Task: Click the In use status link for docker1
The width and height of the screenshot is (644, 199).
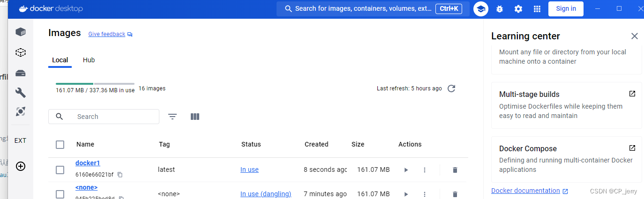Action: [x=249, y=170]
